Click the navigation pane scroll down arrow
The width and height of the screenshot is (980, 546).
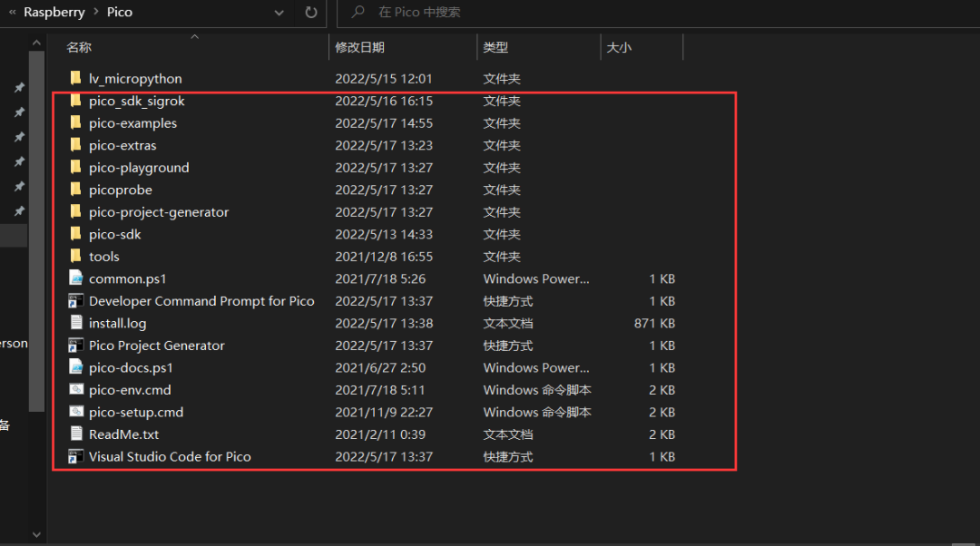pos(36,534)
